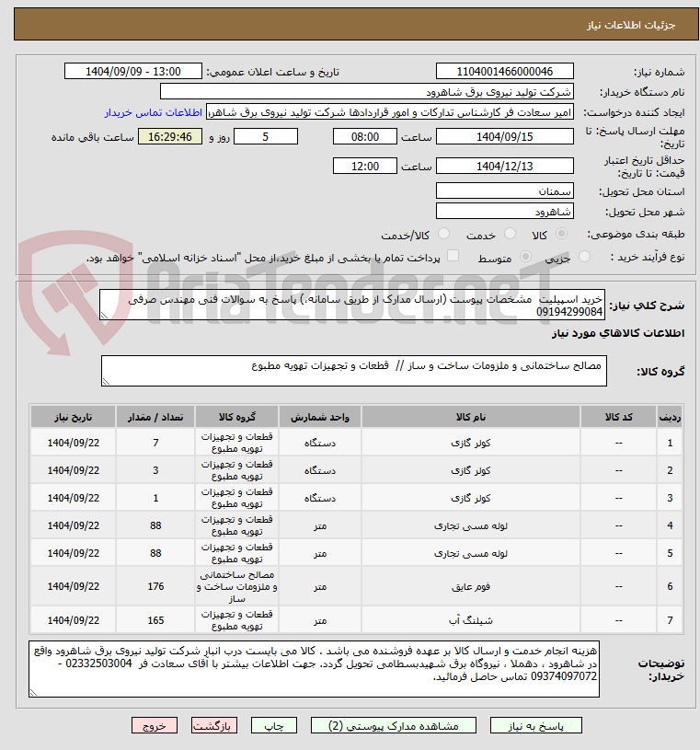The width and height of the screenshot is (700, 750).
Task: Click the جزئیات اطلاعات نیاز page header
Action: pos(631,25)
